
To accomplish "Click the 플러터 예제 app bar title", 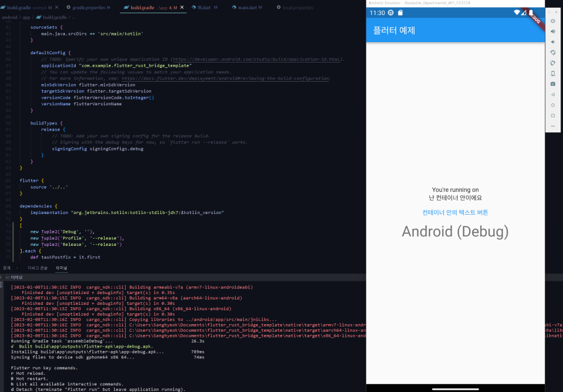I will click(394, 30).
